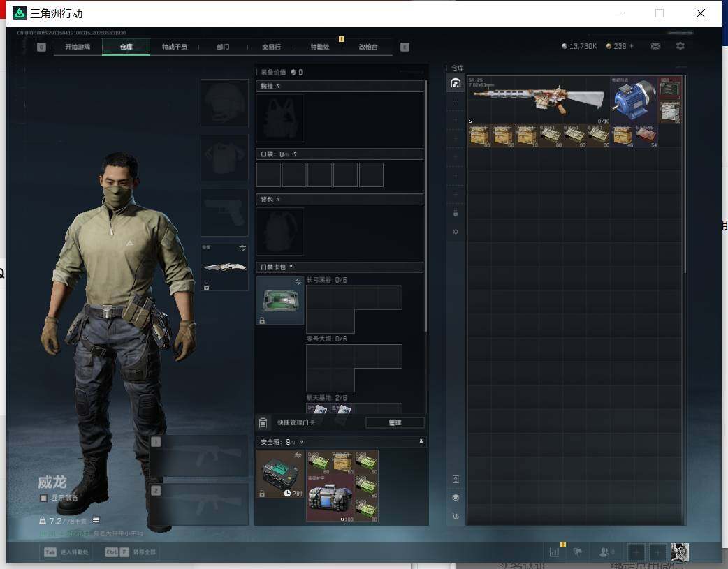This screenshot has width=728, height=569.
Task: Select the ammo box with count 10
Action: [527, 135]
